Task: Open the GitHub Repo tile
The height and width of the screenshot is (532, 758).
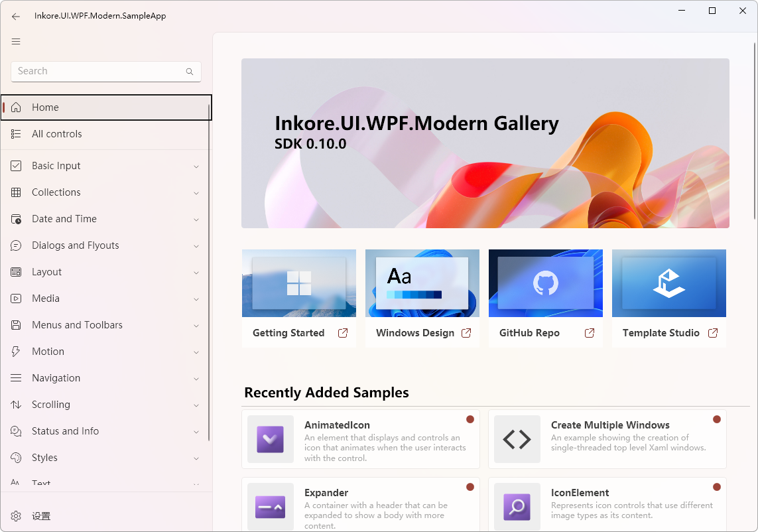Action: [546, 298]
